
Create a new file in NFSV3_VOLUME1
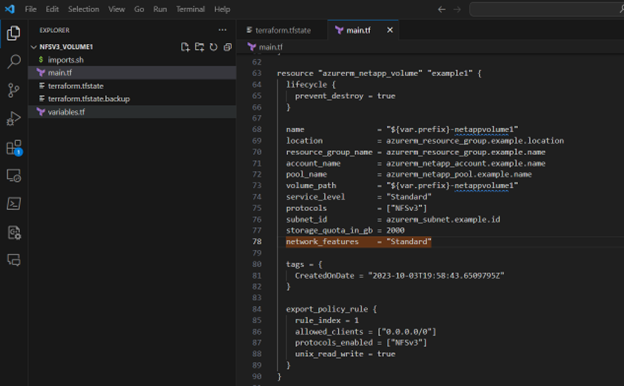[x=185, y=47]
